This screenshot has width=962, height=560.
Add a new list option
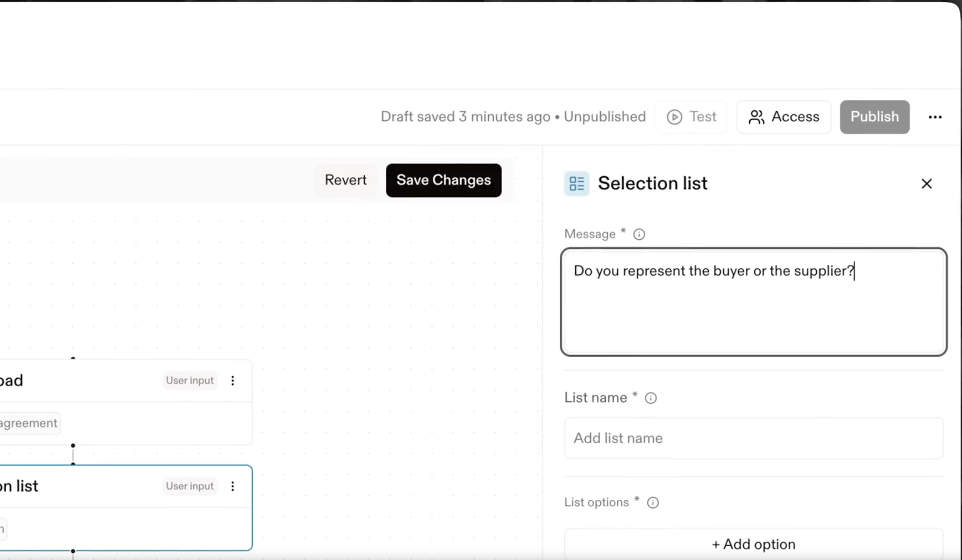click(x=753, y=544)
